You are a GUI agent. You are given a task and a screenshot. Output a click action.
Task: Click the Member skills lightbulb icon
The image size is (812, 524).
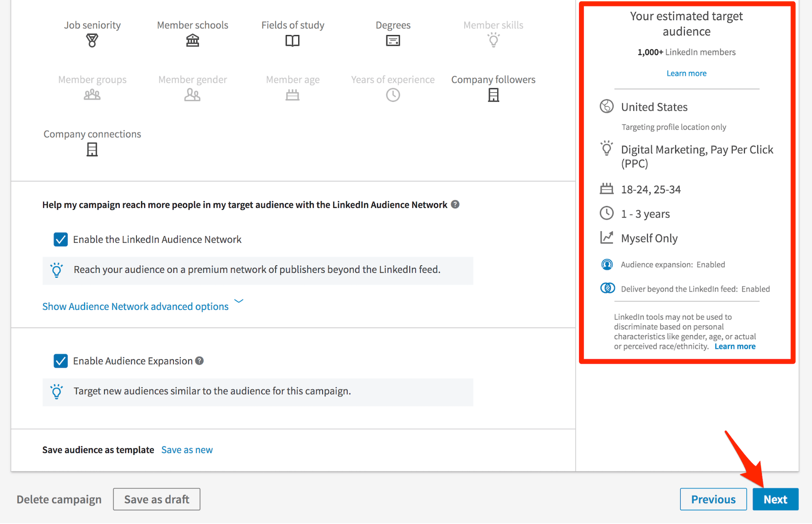click(493, 41)
